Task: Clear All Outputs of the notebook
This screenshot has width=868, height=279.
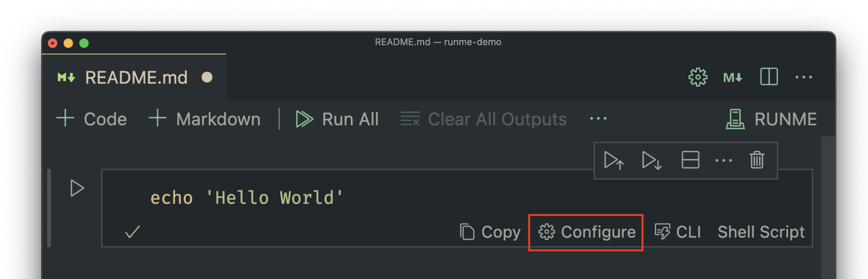Action: pos(483,119)
